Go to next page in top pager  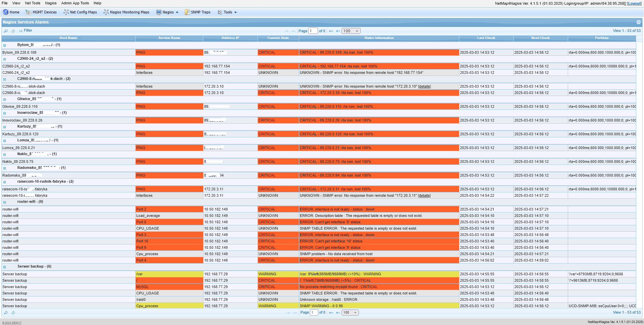(331, 31)
